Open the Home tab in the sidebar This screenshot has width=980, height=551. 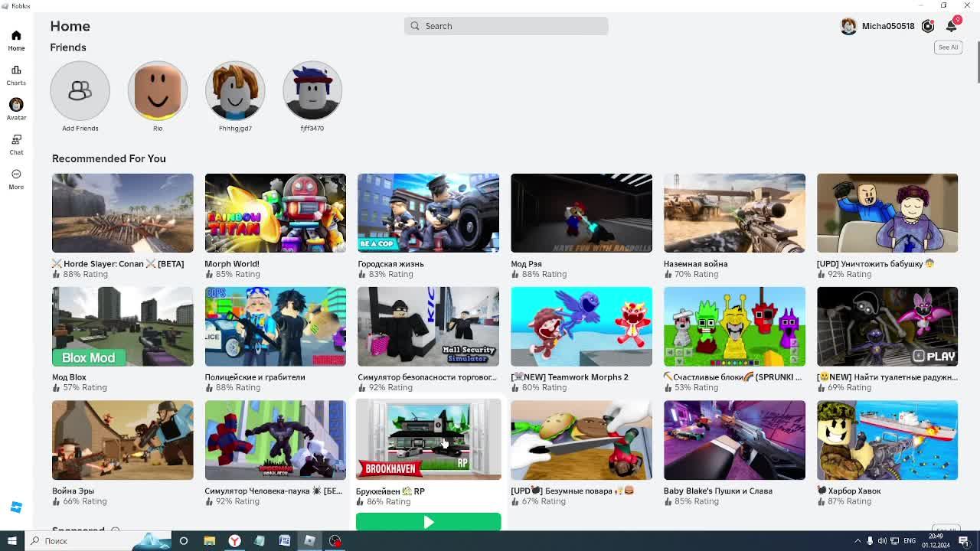16,41
